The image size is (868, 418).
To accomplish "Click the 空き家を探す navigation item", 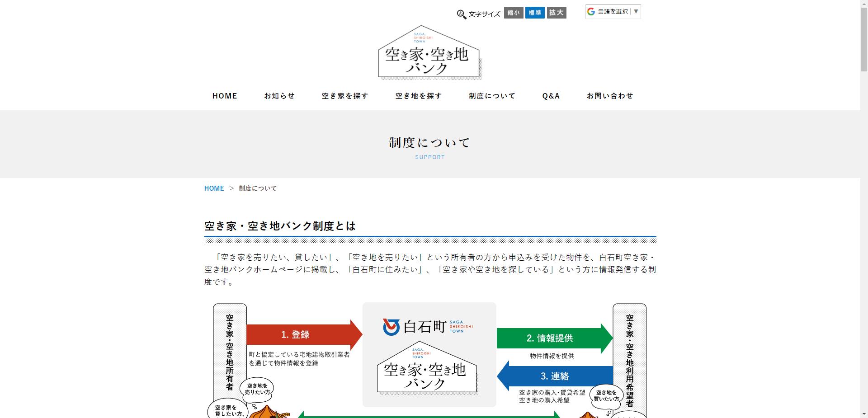I will point(344,95).
